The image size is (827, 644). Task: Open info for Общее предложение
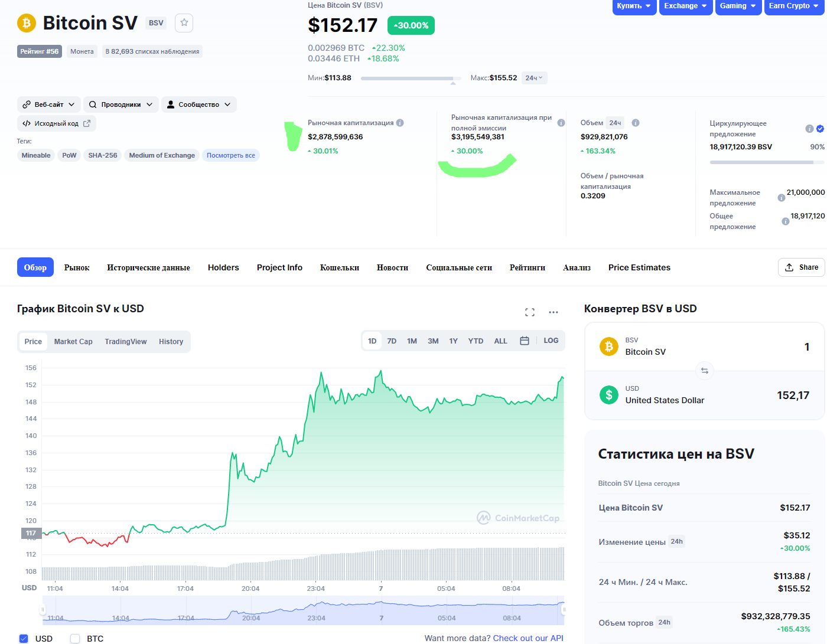[x=786, y=221]
